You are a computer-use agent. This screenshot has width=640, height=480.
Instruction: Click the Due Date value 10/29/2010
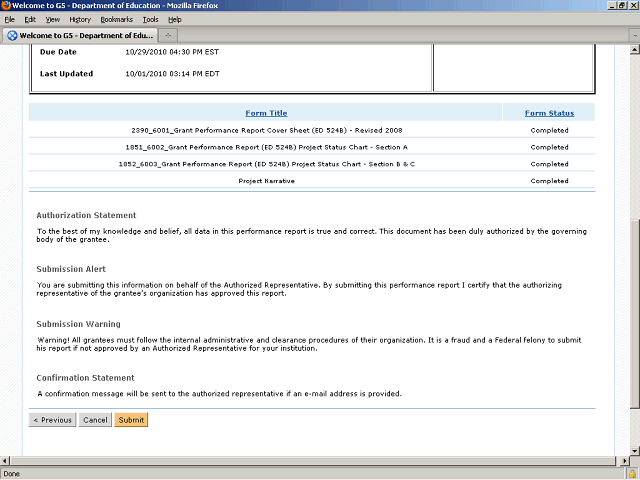172,52
